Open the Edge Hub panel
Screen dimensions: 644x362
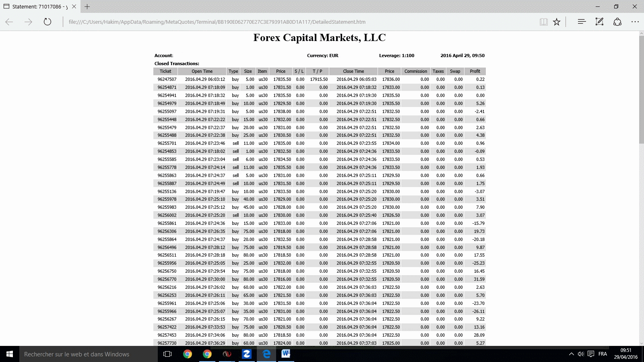coord(582,22)
